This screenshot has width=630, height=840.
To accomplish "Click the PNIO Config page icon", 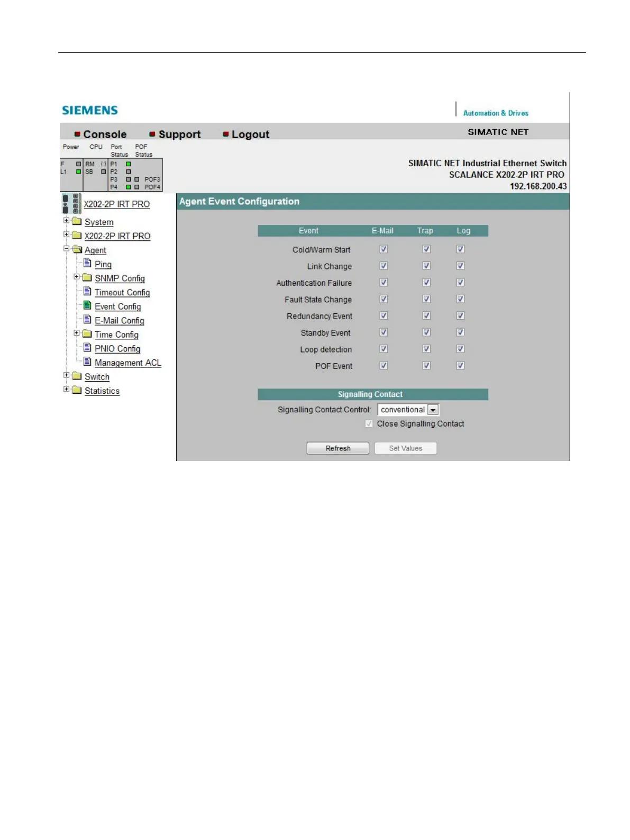I will (x=88, y=347).
